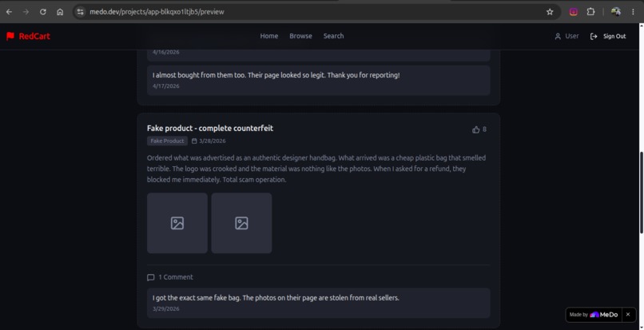Click the comment bubble icon
The width and height of the screenshot is (644, 330).
(151, 277)
